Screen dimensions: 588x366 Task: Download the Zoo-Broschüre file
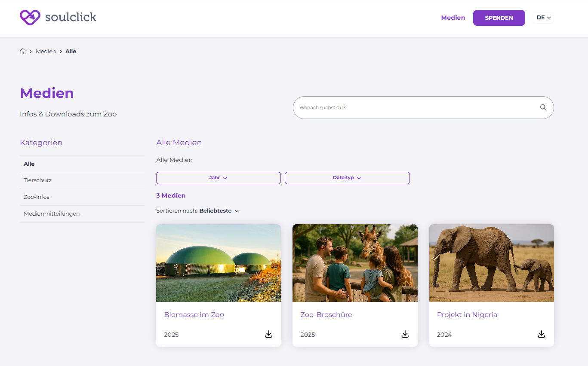[x=405, y=334]
